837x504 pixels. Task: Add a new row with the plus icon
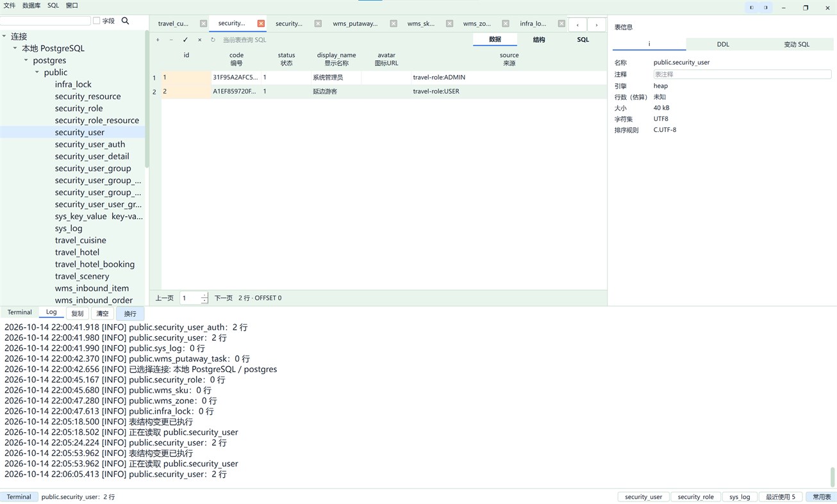pos(158,40)
